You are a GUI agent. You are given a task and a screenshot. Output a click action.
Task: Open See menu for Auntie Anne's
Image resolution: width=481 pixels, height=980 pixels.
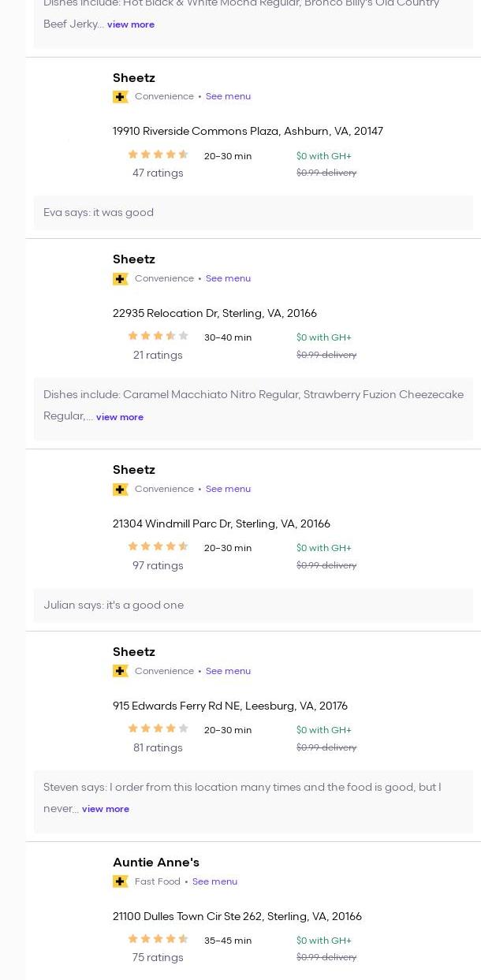[214, 882]
